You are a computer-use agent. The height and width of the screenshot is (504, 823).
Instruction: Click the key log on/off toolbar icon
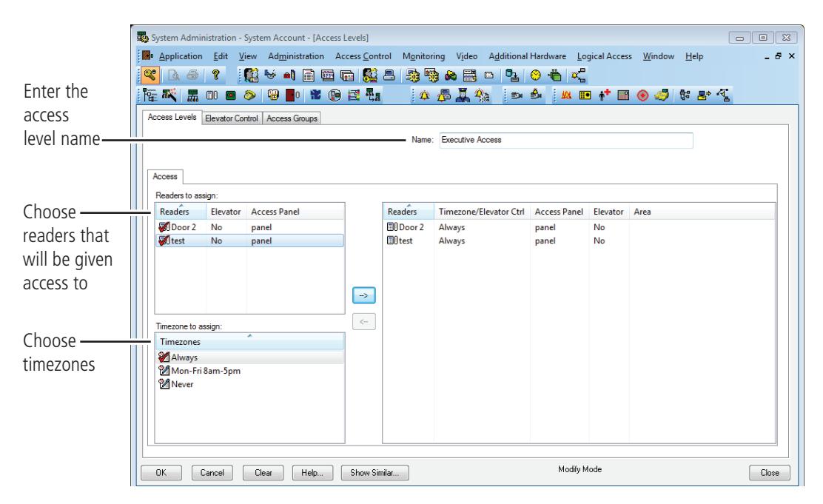(150, 75)
